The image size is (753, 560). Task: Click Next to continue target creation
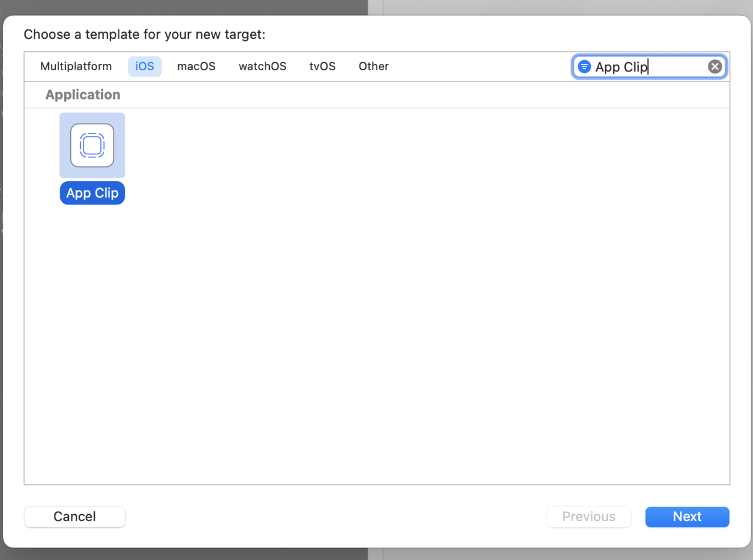(x=687, y=516)
